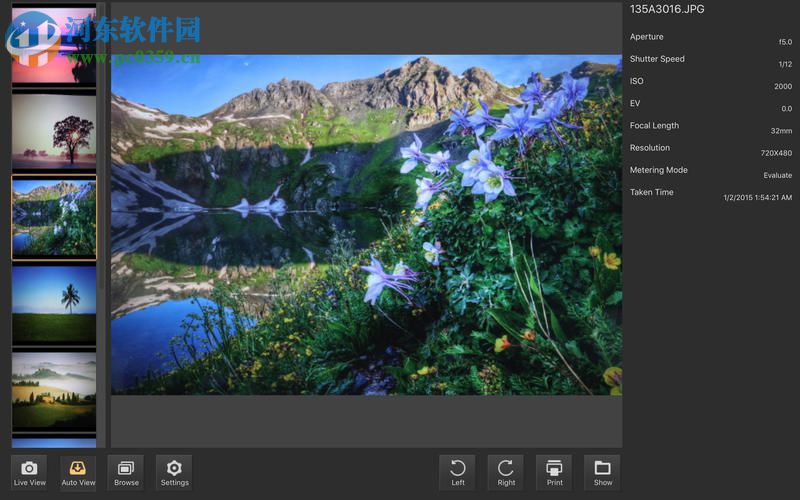The height and width of the screenshot is (500, 800).
Task: Select the palm tree thumbnail
Action: [54, 305]
